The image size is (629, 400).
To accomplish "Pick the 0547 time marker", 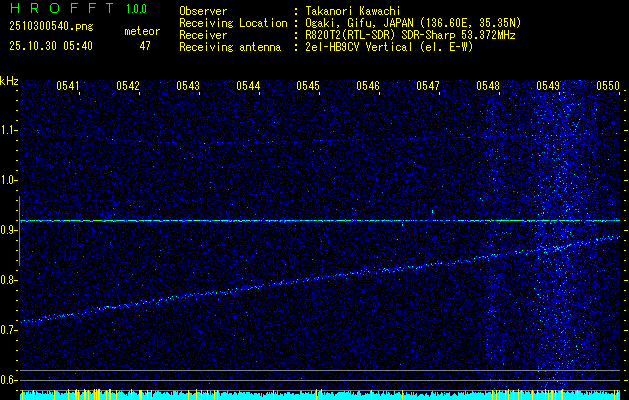I will tap(428, 87).
